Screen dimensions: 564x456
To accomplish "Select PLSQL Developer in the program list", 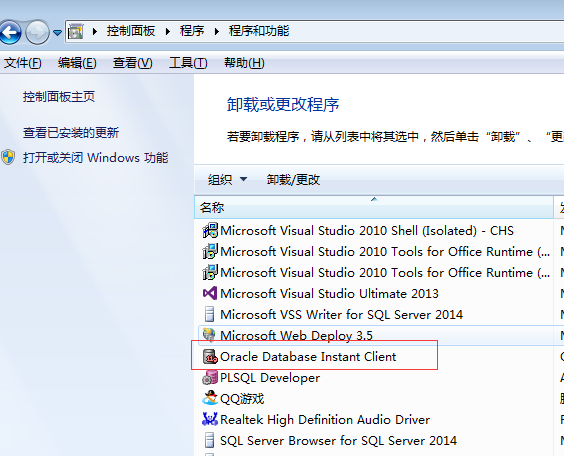I will pos(270,378).
